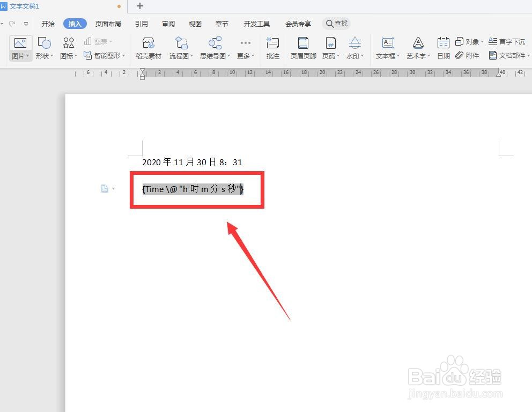Open the 水印 watermark tool

tap(354, 47)
